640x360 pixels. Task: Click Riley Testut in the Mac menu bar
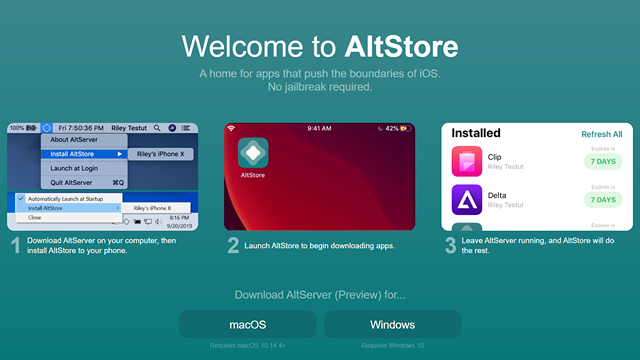[x=129, y=128]
